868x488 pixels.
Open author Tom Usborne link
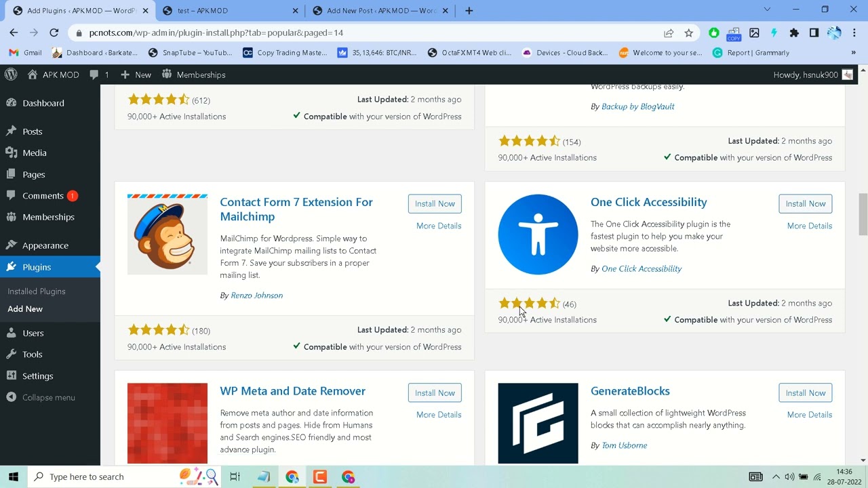point(625,446)
